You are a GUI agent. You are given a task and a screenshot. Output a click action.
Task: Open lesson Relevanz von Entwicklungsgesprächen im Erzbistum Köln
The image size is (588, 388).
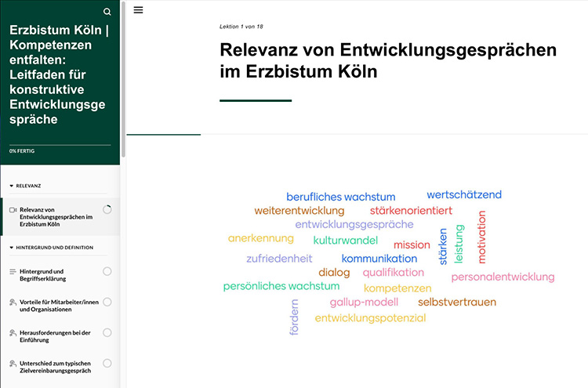point(60,216)
